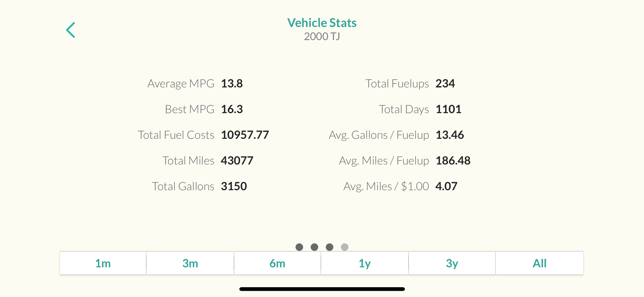Tap the Total Fuel Costs value 10957.77
Image resolution: width=644 pixels, height=297 pixels.
click(x=245, y=135)
